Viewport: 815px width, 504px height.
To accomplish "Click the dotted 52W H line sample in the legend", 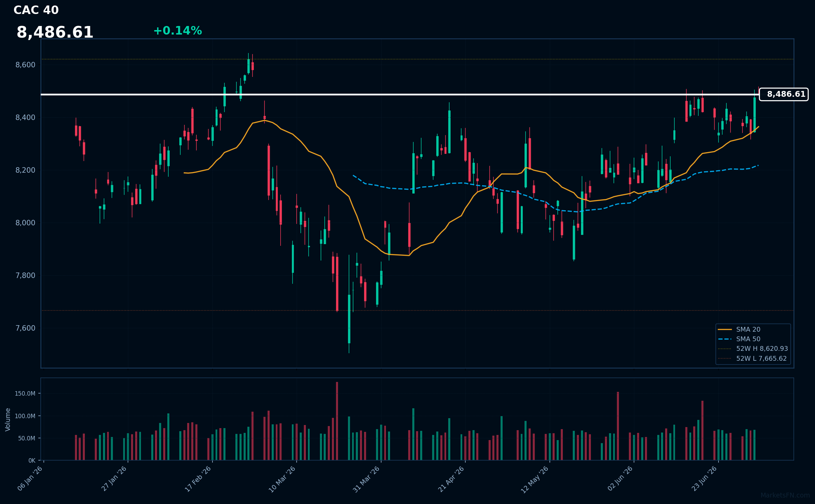I will (725, 349).
